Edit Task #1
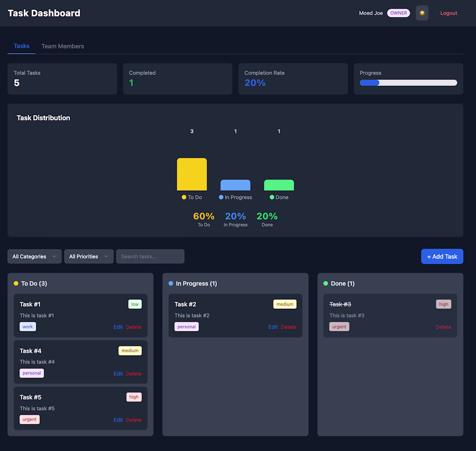This screenshot has width=476, height=451. pos(118,327)
